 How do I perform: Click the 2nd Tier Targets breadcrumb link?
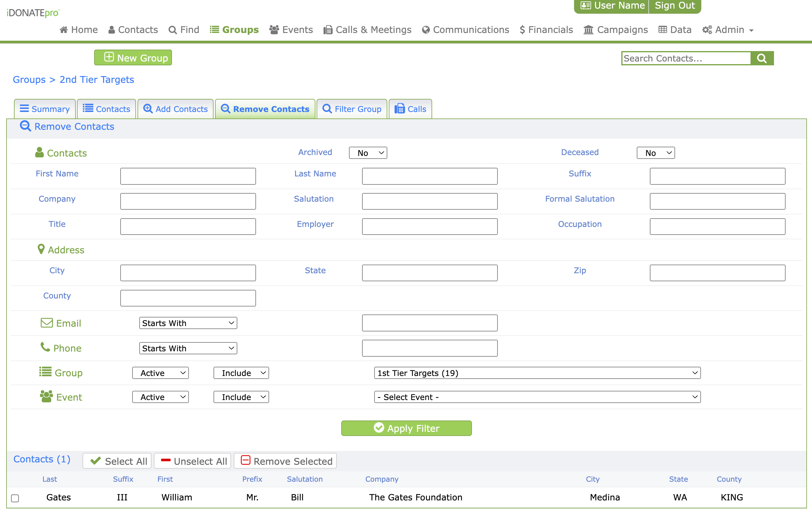[x=97, y=80]
